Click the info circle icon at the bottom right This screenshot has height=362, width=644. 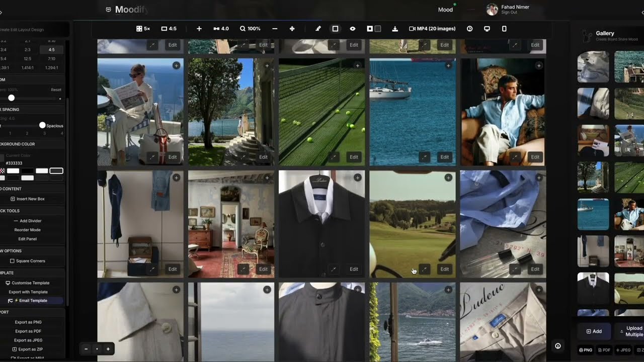tap(558, 346)
